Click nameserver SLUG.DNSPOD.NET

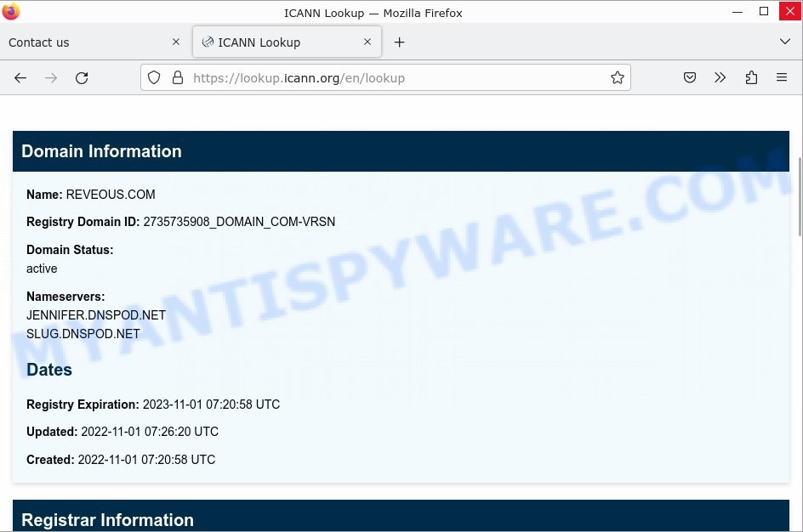83,334
